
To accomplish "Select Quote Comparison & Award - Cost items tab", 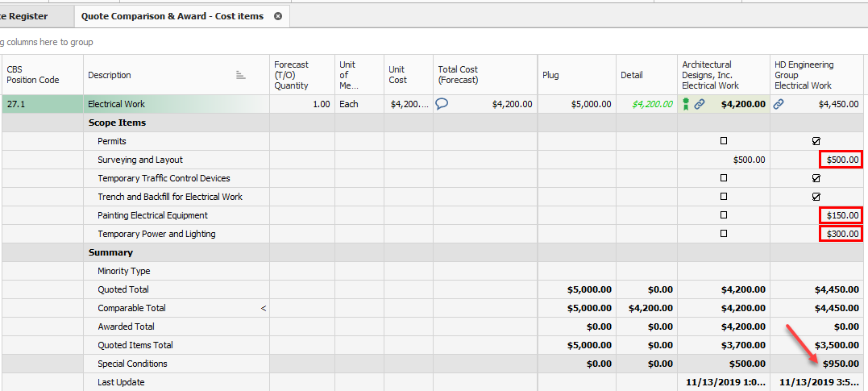I will tap(172, 16).
